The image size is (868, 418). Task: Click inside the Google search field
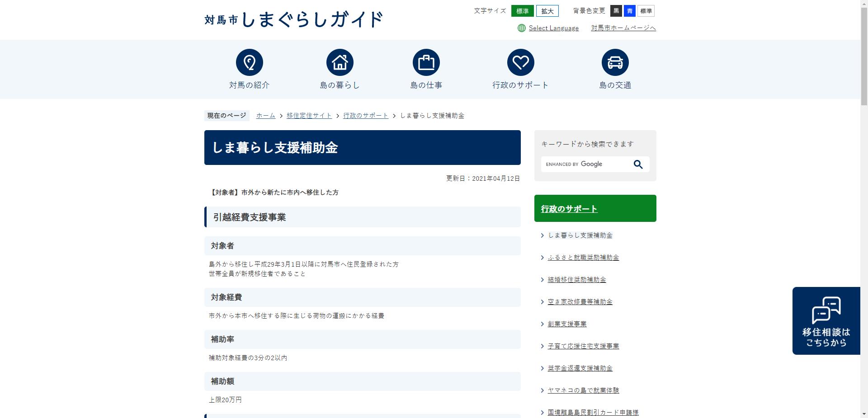588,164
